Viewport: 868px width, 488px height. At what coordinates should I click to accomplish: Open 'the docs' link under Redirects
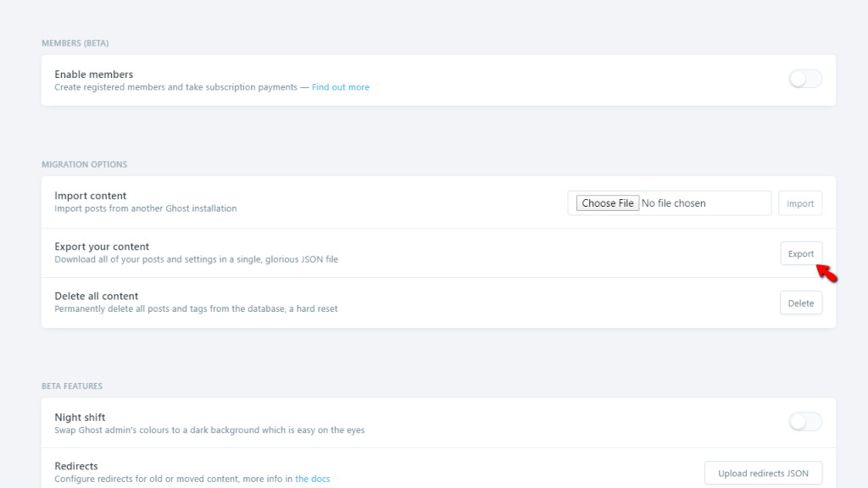point(313,480)
